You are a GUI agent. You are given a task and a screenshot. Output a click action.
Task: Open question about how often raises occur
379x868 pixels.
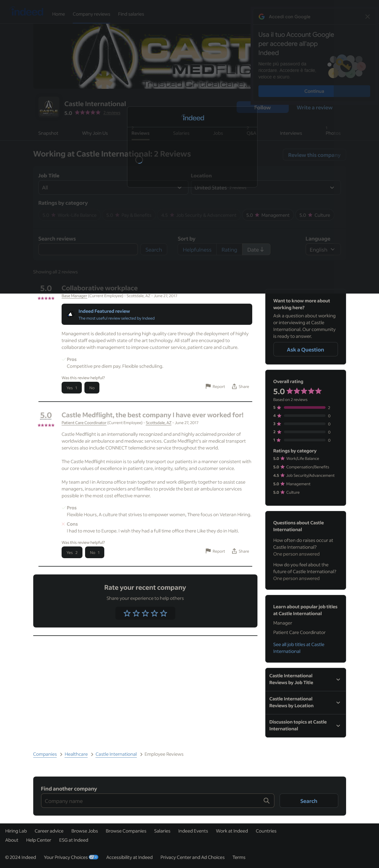pyautogui.click(x=303, y=544)
